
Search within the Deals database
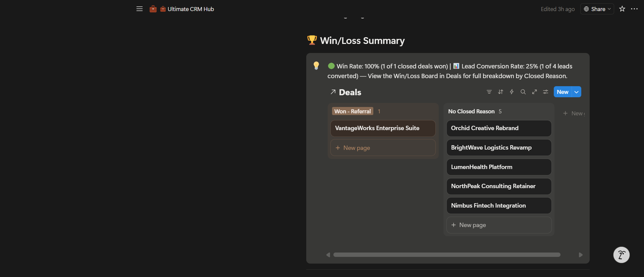pyautogui.click(x=523, y=92)
